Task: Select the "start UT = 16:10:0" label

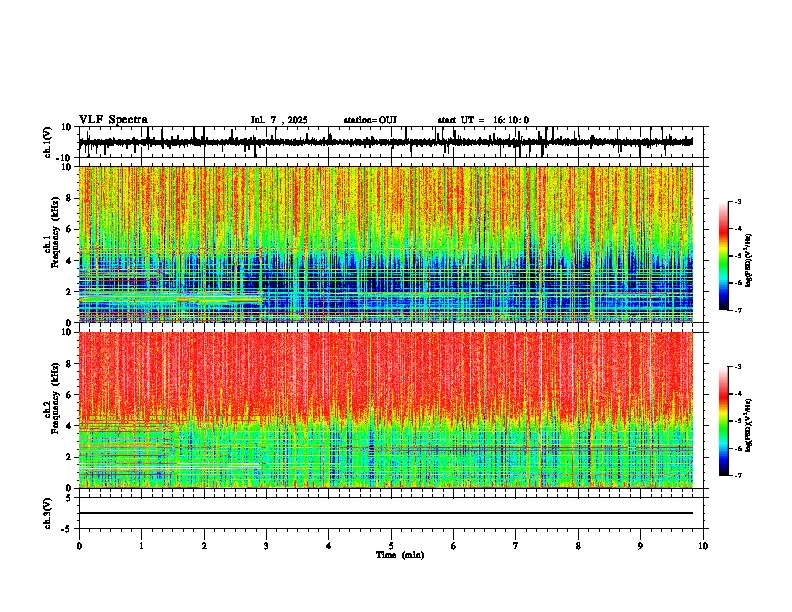Action: 483,120
